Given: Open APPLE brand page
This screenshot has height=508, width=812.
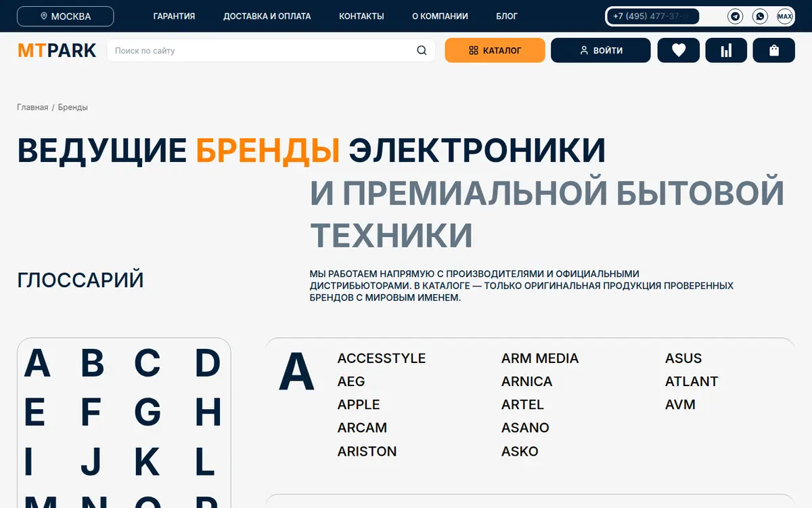Looking at the screenshot, I should tap(359, 404).
